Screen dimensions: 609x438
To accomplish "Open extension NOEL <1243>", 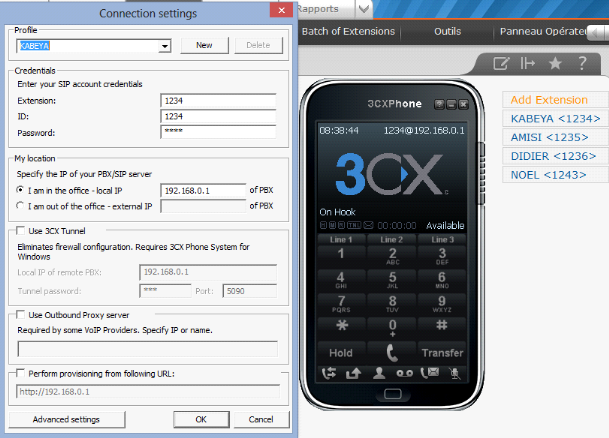I will [548, 175].
